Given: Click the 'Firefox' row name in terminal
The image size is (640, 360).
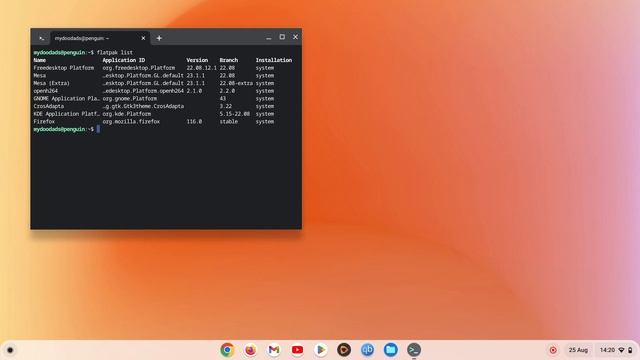Looking at the screenshot, I should (44, 122).
